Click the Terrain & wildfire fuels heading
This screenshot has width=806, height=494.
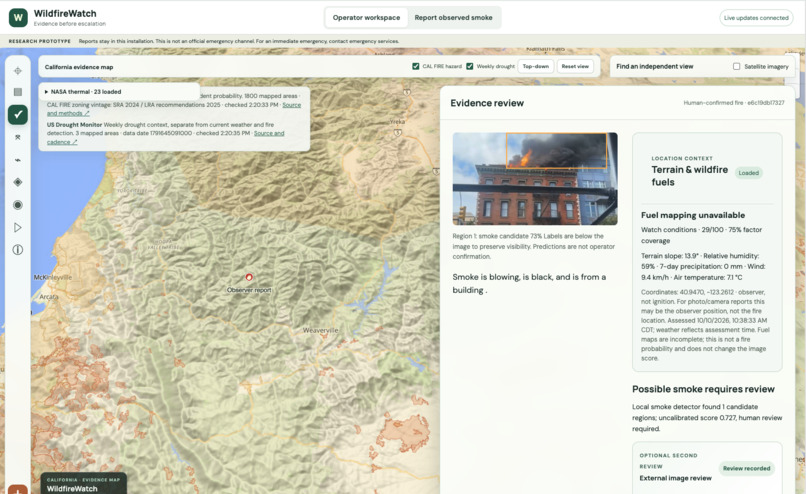pyautogui.click(x=689, y=176)
